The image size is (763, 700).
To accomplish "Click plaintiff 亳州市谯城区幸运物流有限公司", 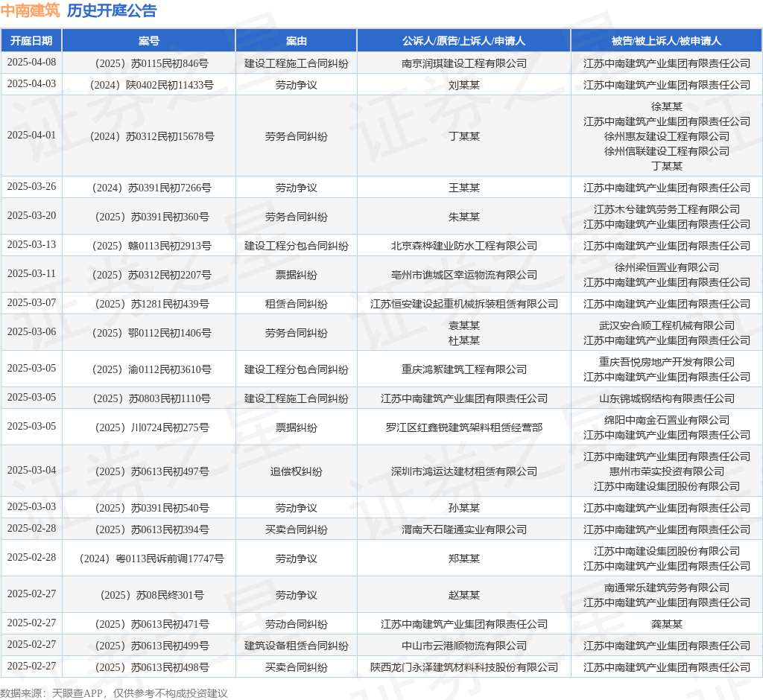I will click(463, 275).
